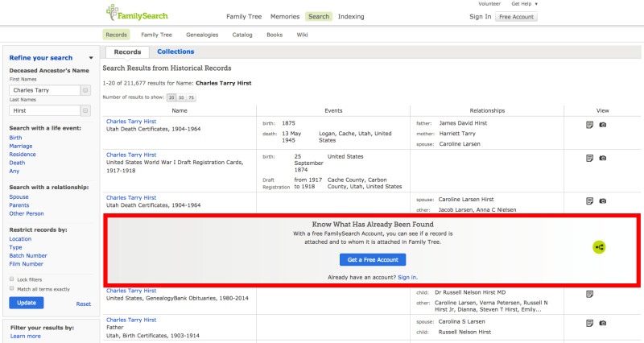View camera image for World War I Draft row
The width and height of the screenshot is (644, 343).
(x=602, y=158)
